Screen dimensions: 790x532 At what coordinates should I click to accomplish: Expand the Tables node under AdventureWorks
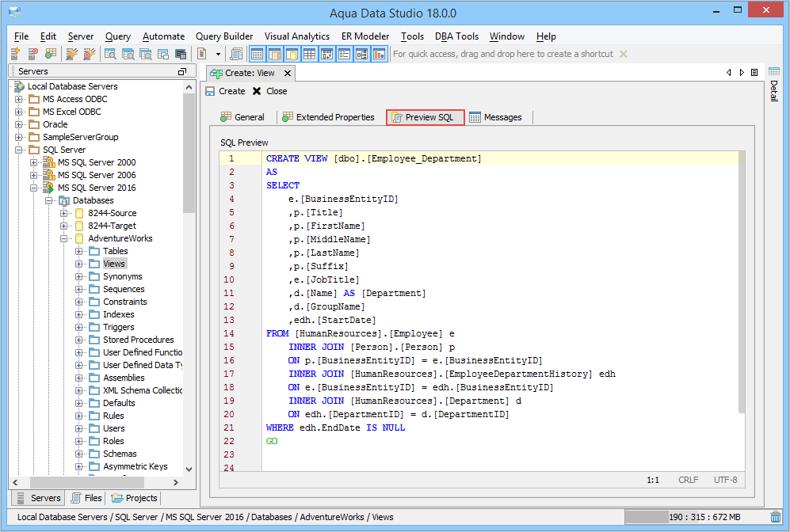click(x=79, y=251)
